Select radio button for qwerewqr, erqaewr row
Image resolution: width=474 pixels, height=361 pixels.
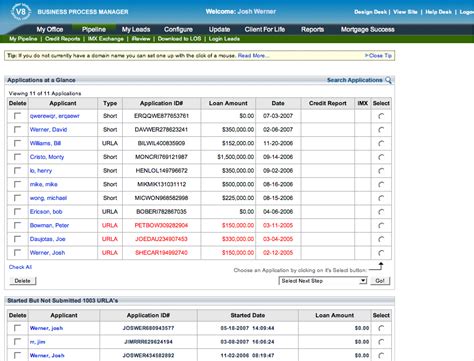tap(381, 116)
